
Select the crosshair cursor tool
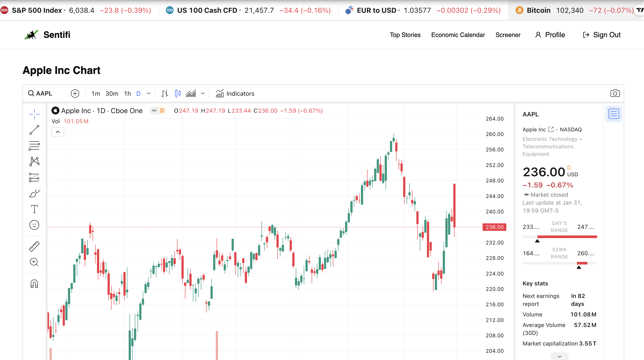pyautogui.click(x=34, y=114)
